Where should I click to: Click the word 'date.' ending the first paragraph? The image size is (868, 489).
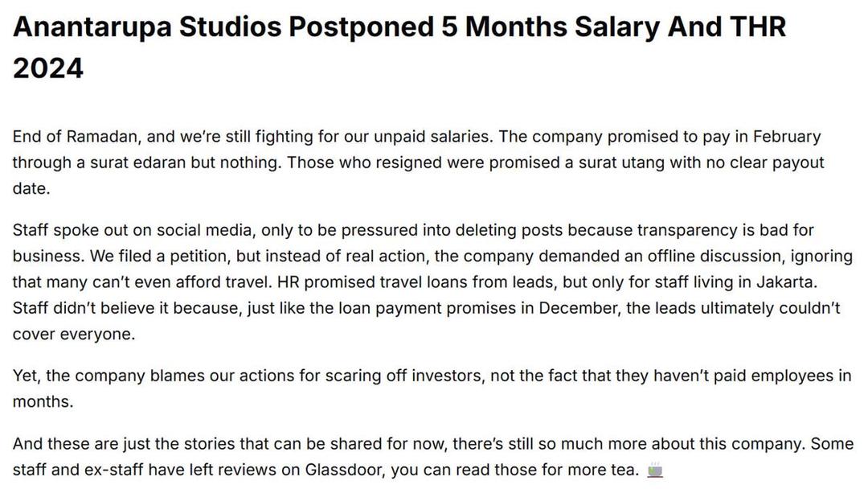tap(31, 189)
